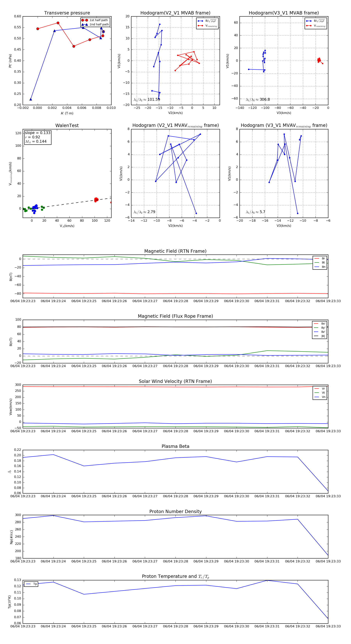Select the 'λ1/λ2 ≈ 2.79' annotation
The width and height of the screenshot is (351, 644).
pyautogui.click(x=144, y=212)
